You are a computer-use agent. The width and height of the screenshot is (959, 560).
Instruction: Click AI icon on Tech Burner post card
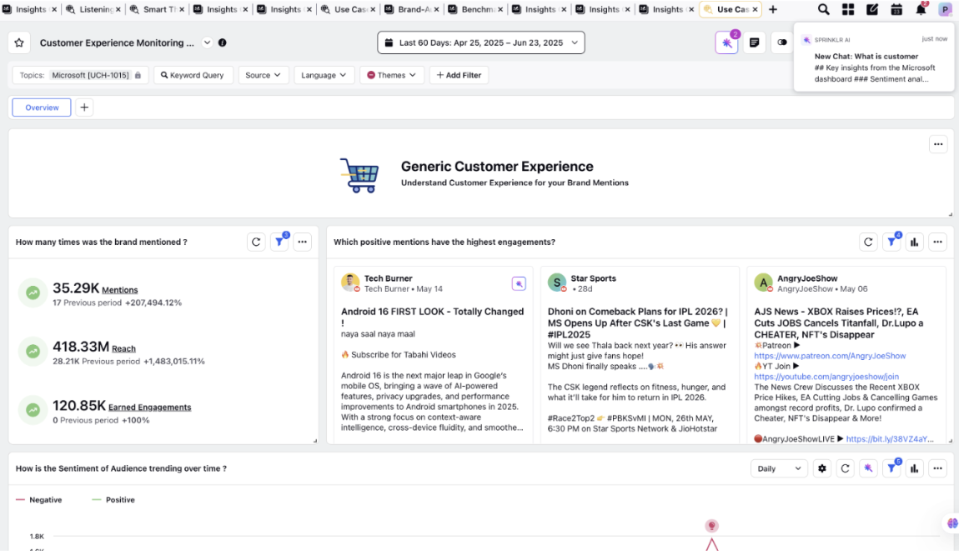[x=519, y=283]
